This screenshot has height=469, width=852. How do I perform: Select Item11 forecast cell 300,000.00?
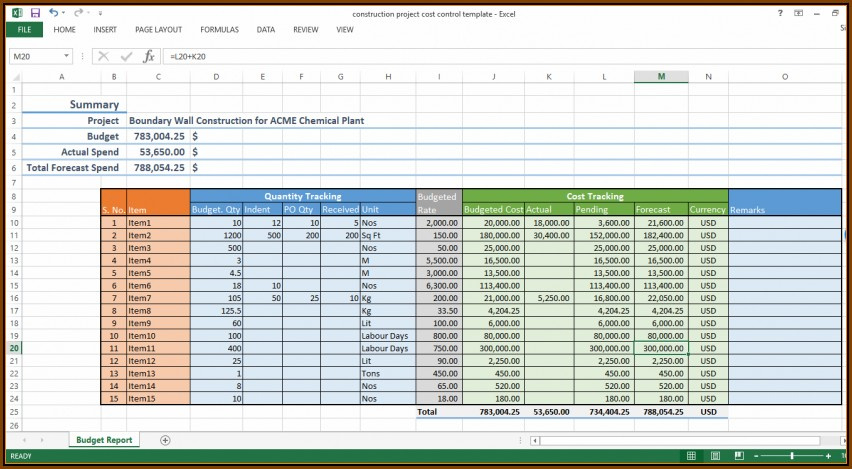coord(661,348)
